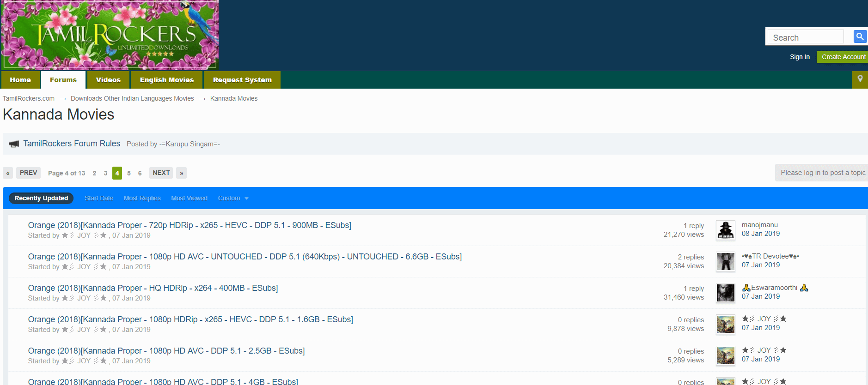The image size is (868, 385).
Task: Open JOY last poster name on 1.6GB row
Action: [x=764, y=319]
